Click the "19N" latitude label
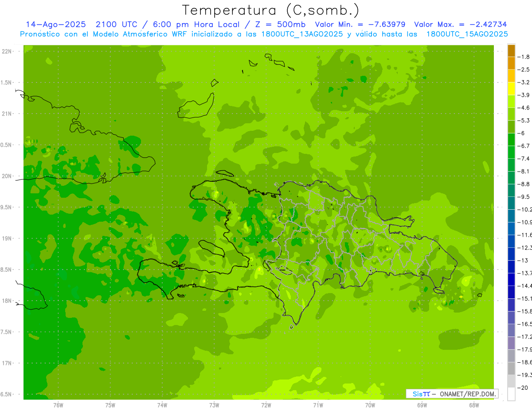This screenshot has height=411, width=532. 7,239
